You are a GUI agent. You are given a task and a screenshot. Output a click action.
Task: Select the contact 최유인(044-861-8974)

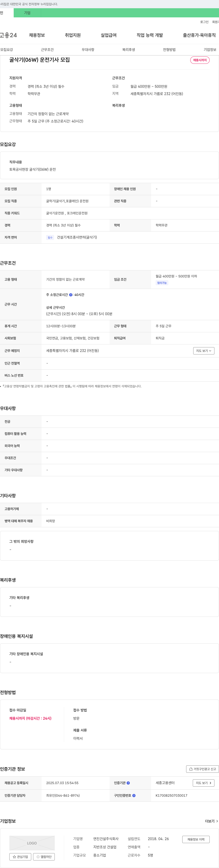(x=63, y=796)
